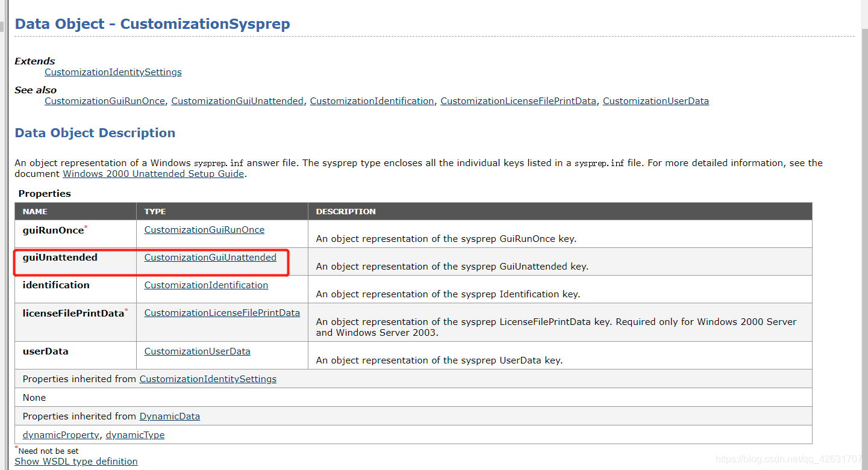Screen dimensions: 868x470
Task: Open the CustomizationIdentitySettings link under Extends
Action: [x=113, y=72]
